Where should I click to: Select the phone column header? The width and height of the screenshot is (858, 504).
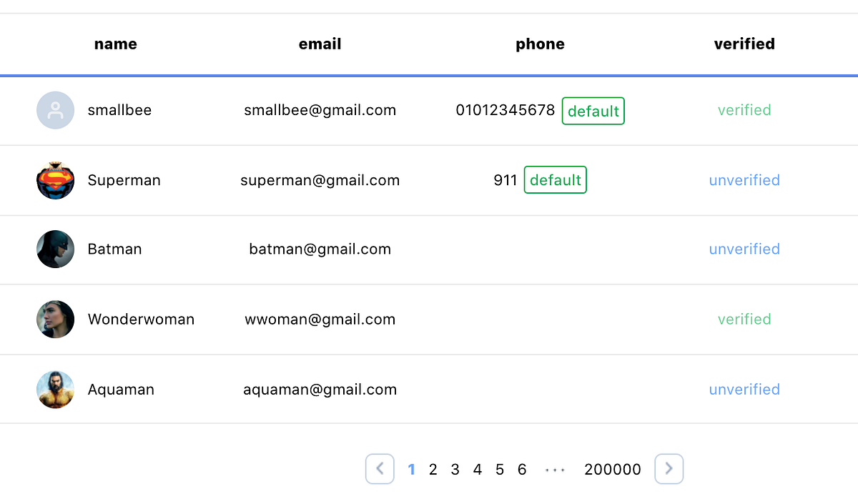point(540,44)
